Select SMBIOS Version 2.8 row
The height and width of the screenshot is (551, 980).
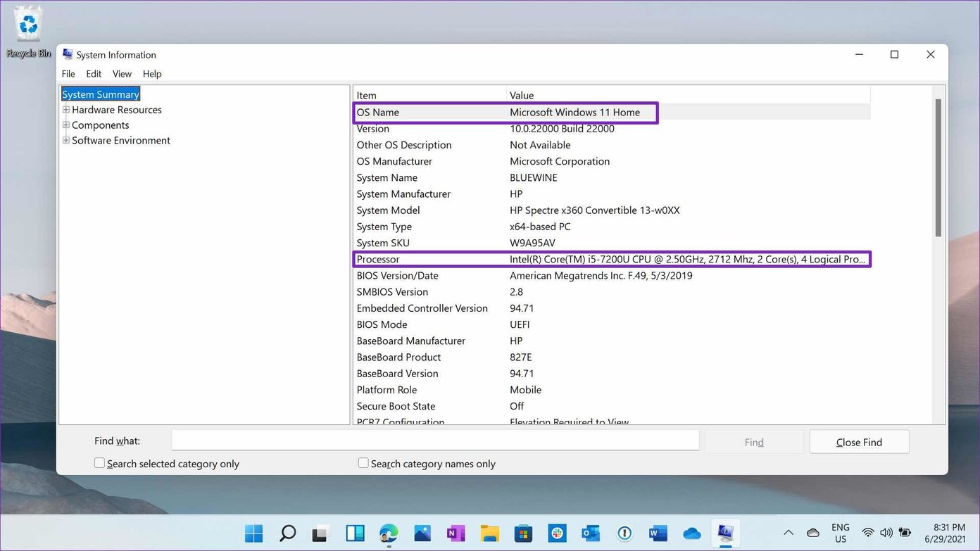pos(612,292)
